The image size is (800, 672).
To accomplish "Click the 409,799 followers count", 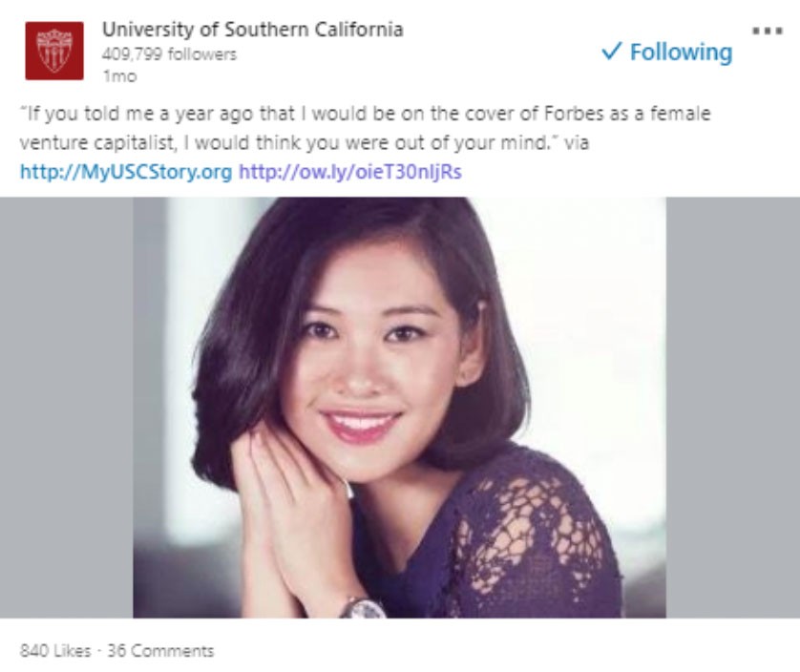I will pyautogui.click(x=168, y=54).
